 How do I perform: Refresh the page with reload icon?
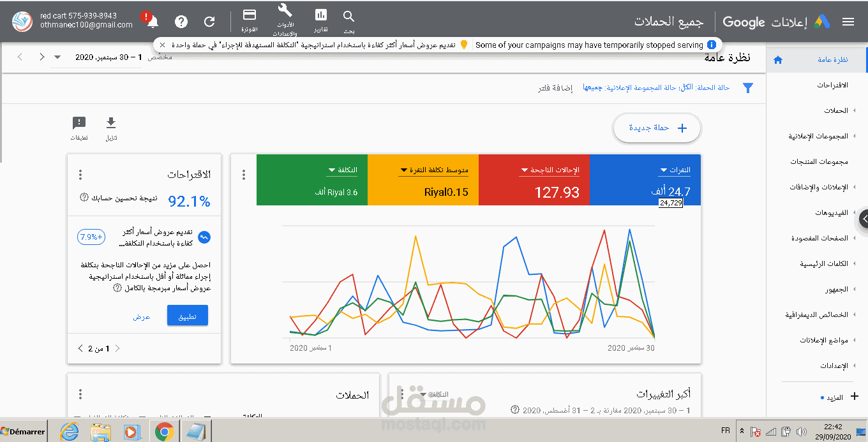pos(209,22)
